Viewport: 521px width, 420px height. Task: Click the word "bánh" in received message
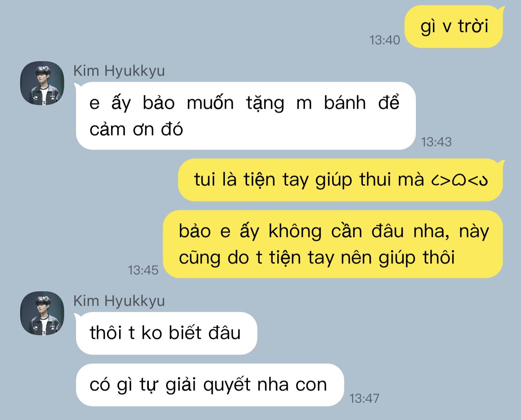pos(345,103)
